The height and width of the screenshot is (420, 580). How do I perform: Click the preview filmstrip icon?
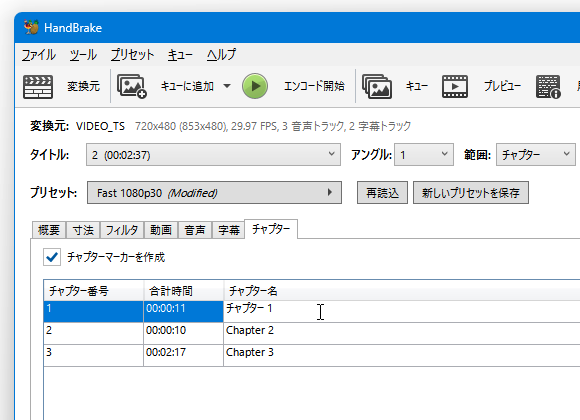tap(455, 87)
